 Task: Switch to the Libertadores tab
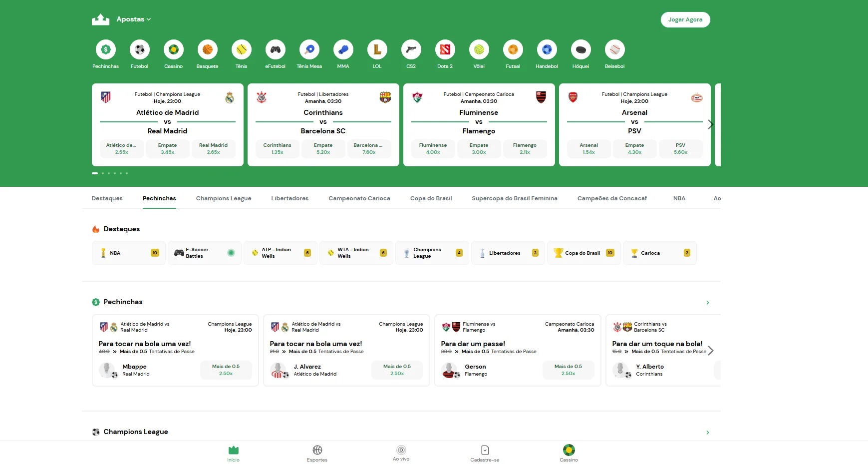pos(289,198)
